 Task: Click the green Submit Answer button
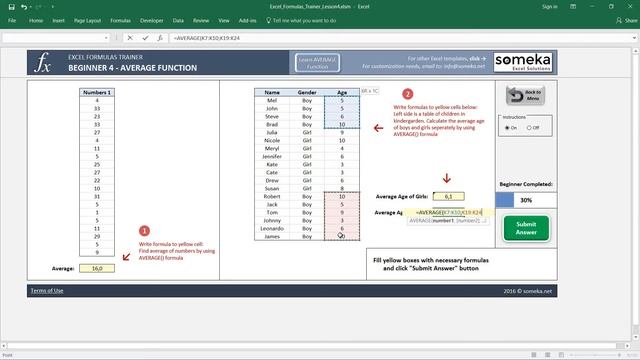tap(526, 228)
